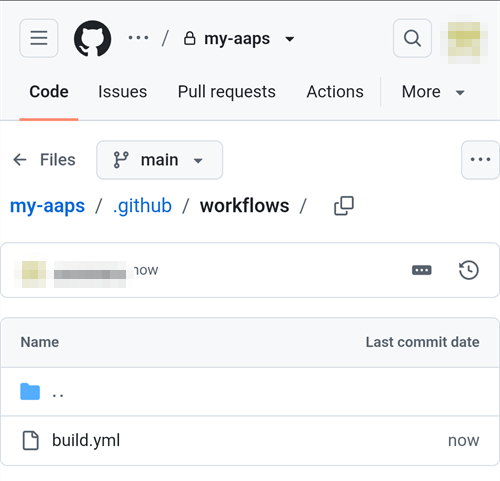Copy the path with the copy icon
Screen dimensions: 500x481
[x=344, y=206]
